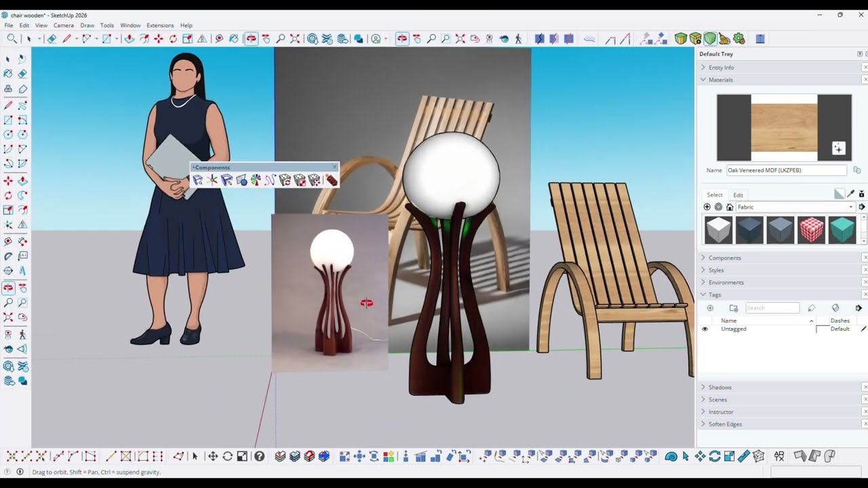Toggle visibility eye for Untagged tag
Image resolution: width=868 pixels, height=488 pixels.
point(705,329)
